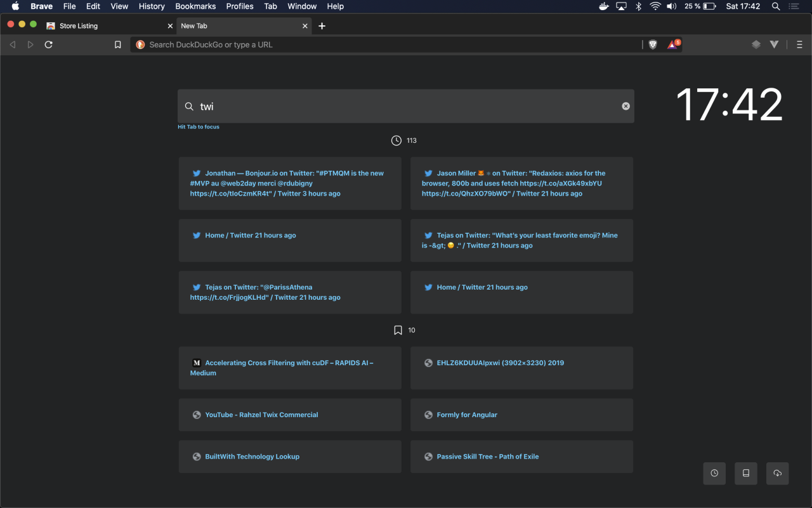
Task: Open the EHLZ6KDUUAIpxwi bookmark
Action: (521, 368)
